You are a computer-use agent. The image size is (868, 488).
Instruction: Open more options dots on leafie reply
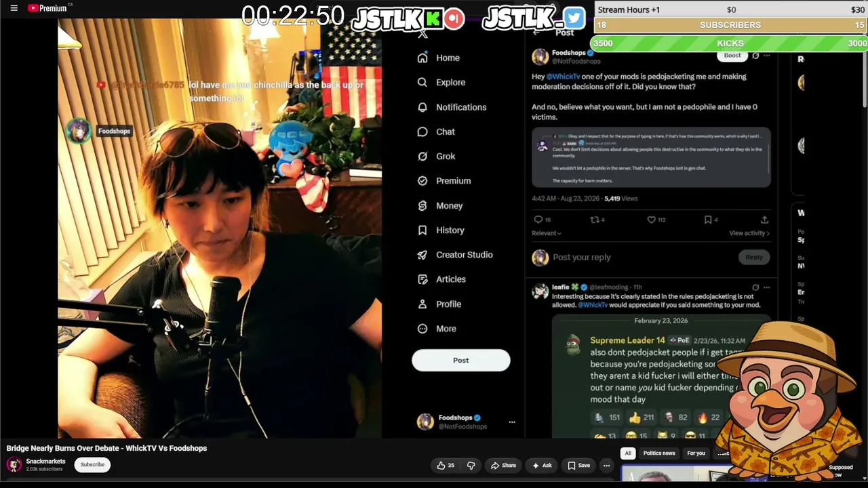pyautogui.click(x=767, y=287)
